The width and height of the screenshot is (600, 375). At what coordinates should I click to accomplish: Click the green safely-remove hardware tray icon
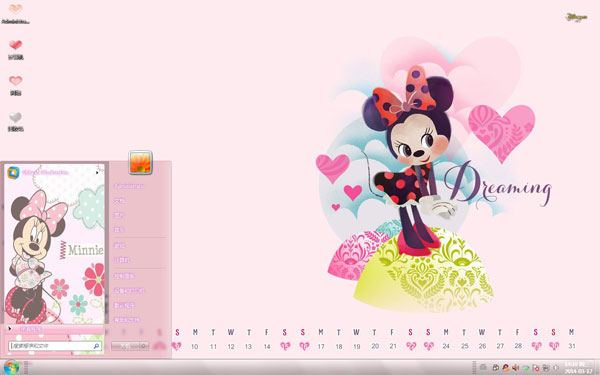coord(526,367)
